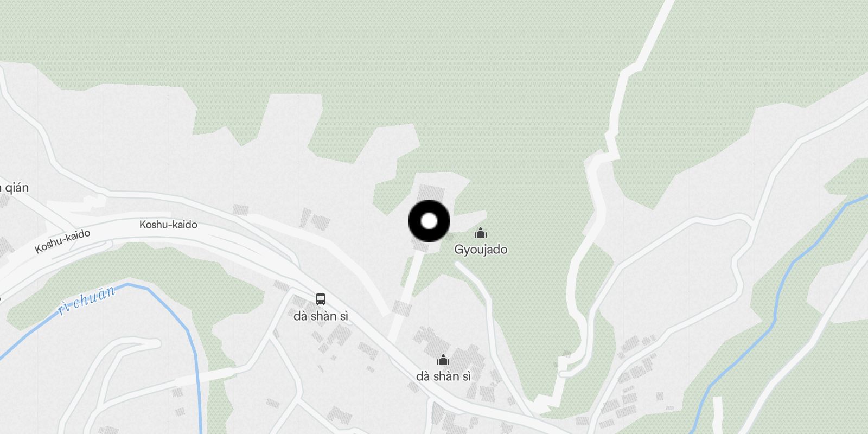Click hatched building directly above the marker
The width and height of the screenshot is (868, 434).
point(432,193)
